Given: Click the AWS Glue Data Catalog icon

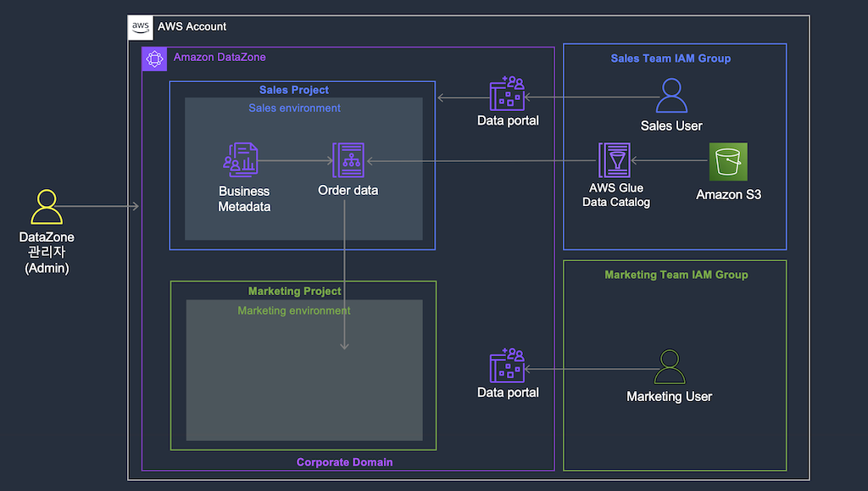Looking at the screenshot, I should (x=615, y=160).
